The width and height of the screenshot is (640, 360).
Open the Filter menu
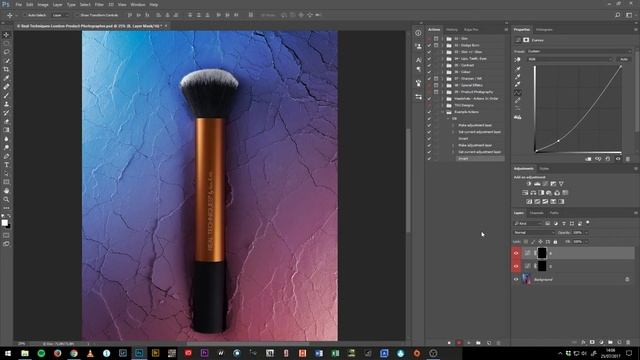[x=99, y=4]
